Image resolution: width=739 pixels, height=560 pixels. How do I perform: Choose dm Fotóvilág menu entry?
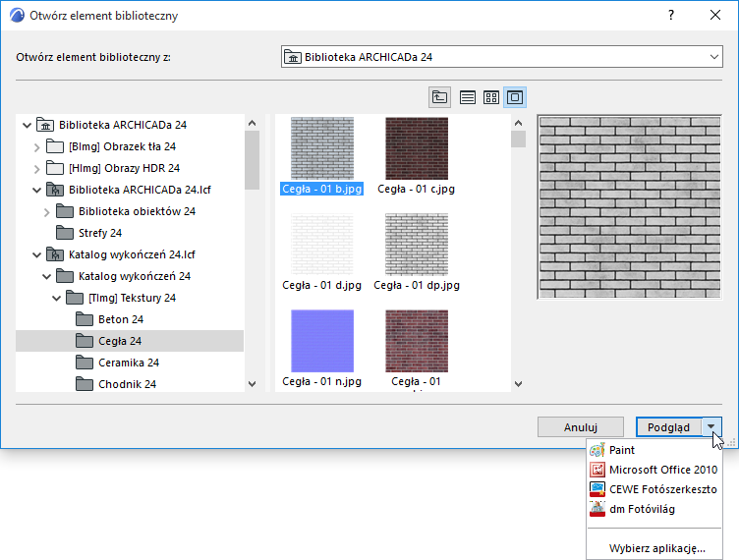tap(654, 510)
